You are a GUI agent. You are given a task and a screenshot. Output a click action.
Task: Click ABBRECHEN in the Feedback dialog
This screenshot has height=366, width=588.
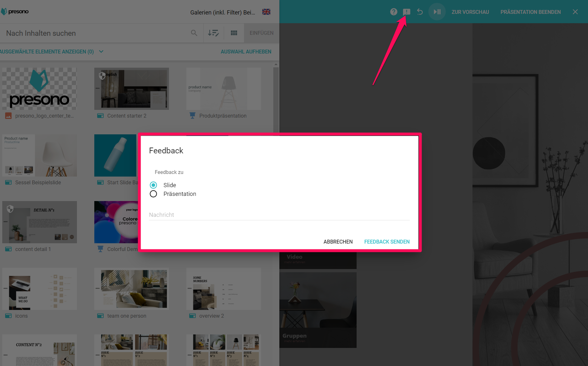(338, 242)
